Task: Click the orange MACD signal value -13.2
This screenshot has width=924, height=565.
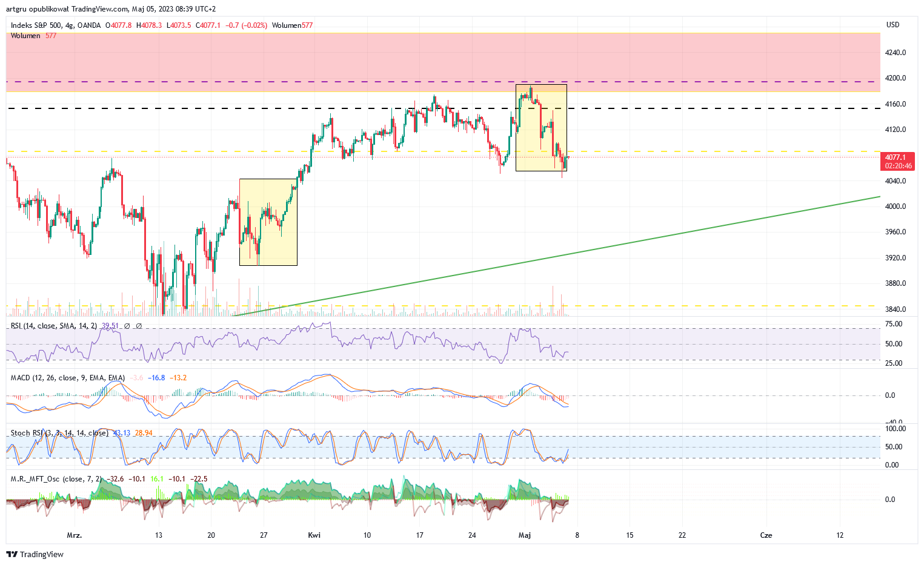Action: click(178, 378)
